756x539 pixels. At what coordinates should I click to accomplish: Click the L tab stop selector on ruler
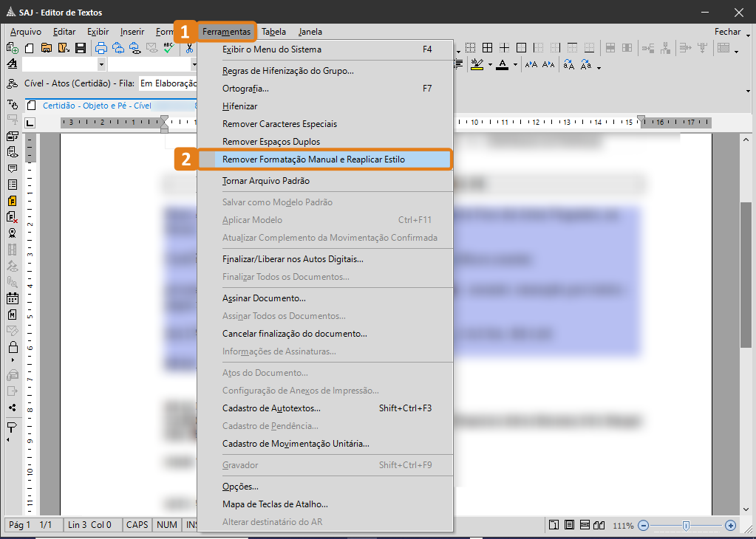click(30, 123)
